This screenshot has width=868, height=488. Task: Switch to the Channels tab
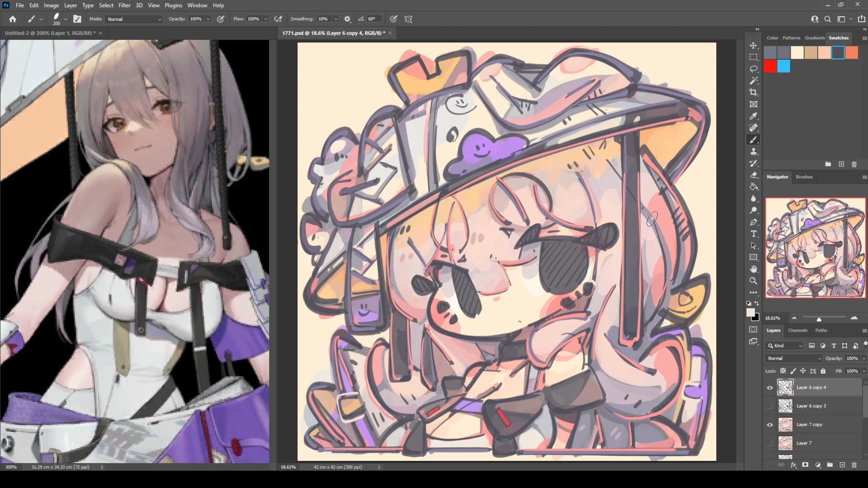[797, 330]
